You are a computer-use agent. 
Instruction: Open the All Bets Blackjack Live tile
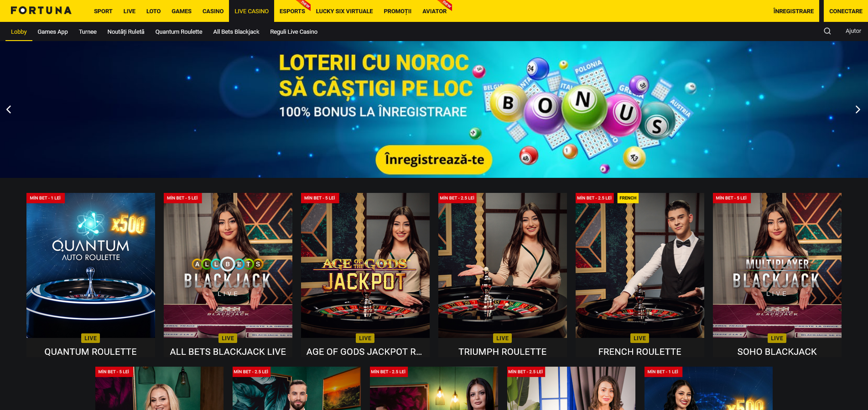228,275
